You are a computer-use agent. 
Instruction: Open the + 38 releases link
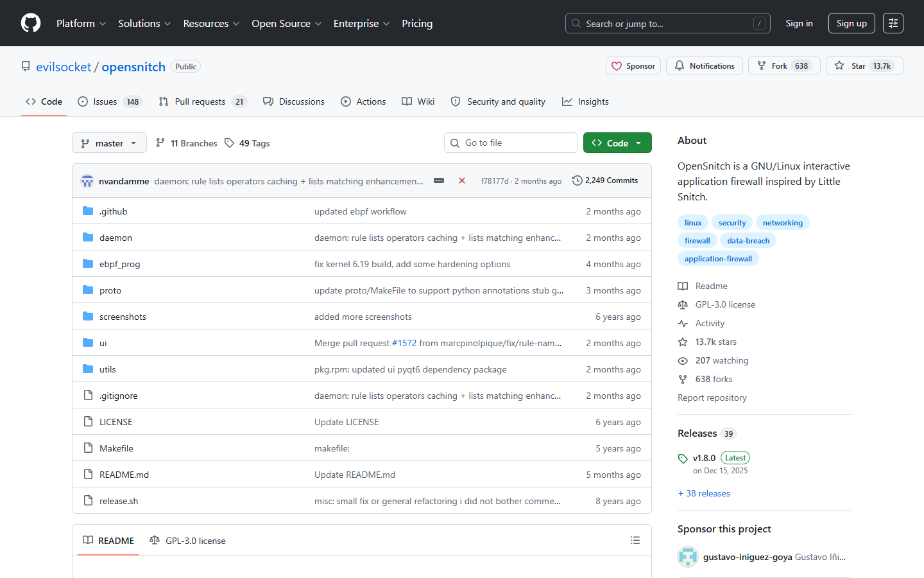[704, 493]
